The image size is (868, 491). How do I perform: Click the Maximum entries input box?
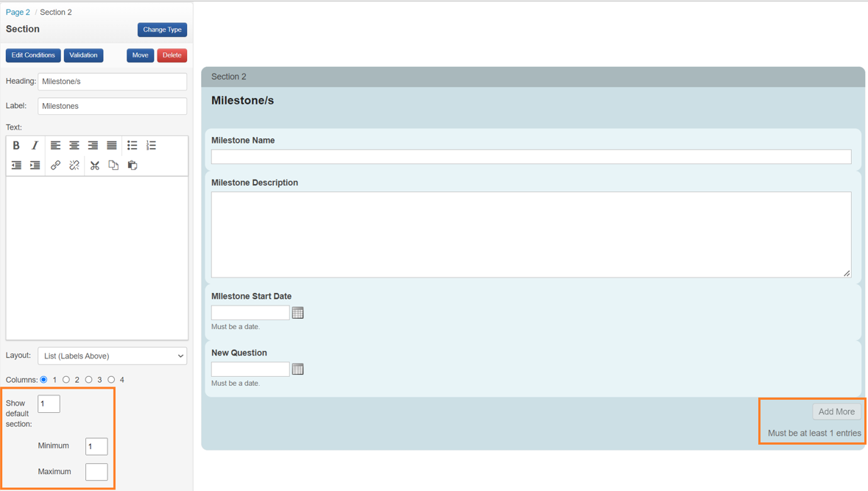point(96,472)
